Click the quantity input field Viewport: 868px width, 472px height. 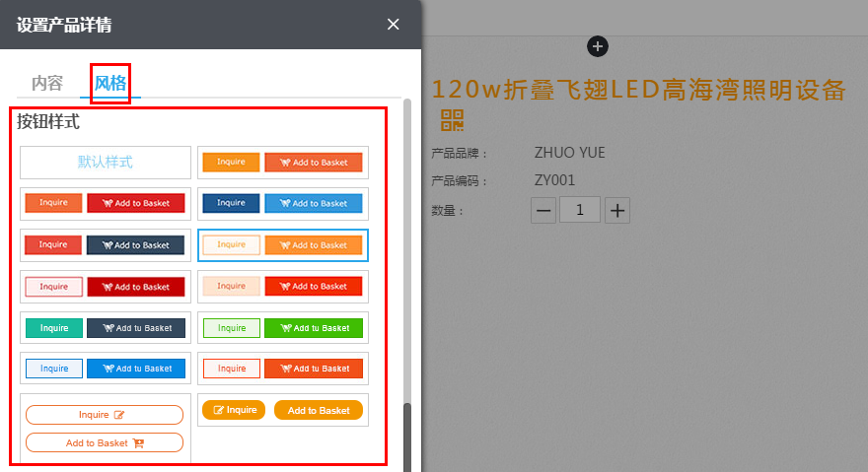point(580,210)
